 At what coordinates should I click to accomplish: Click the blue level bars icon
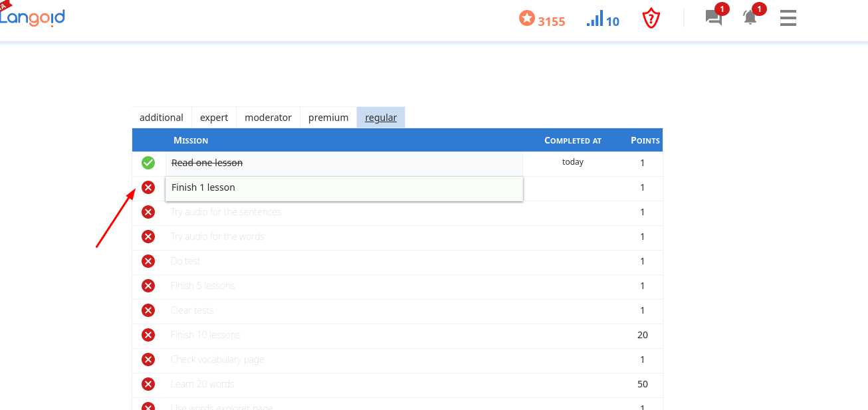(x=595, y=19)
